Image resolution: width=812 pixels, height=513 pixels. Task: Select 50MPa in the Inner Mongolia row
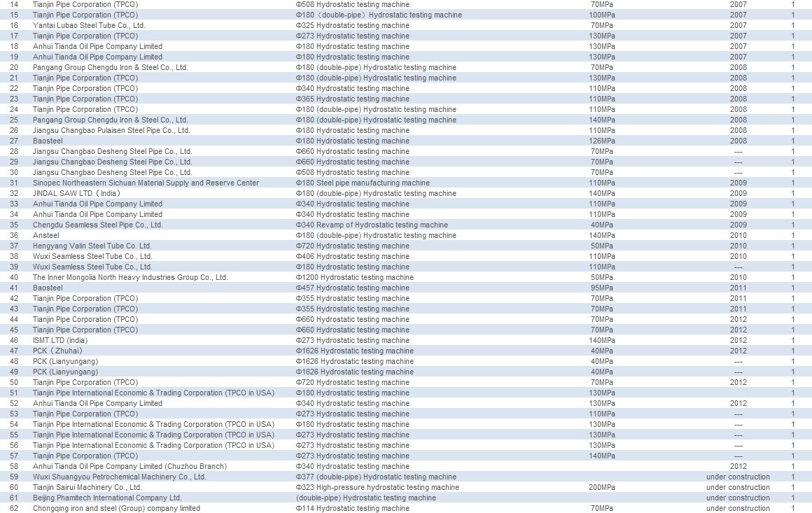click(x=602, y=277)
